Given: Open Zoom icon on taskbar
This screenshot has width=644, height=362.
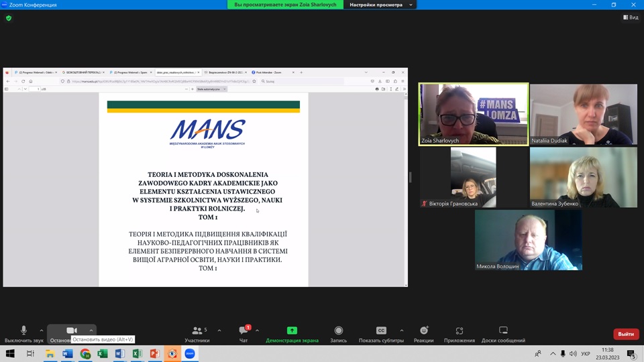Looking at the screenshot, I should (190, 353).
